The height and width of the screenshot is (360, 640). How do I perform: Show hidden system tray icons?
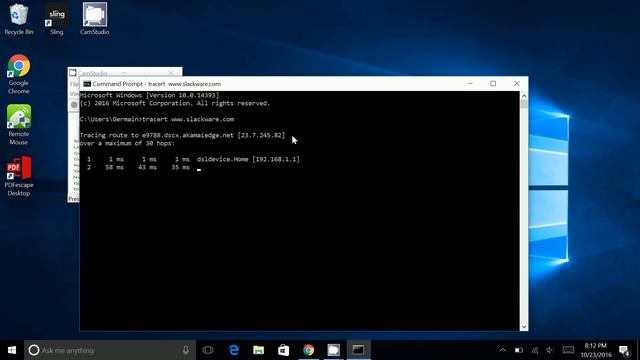click(502, 350)
